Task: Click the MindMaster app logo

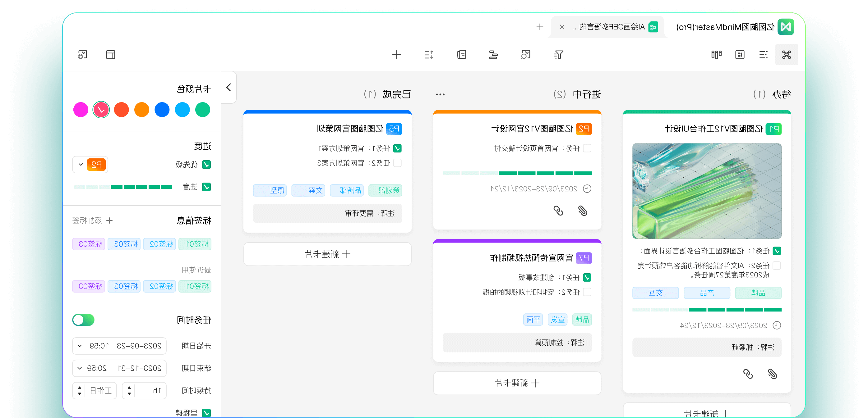Action: point(786,27)
